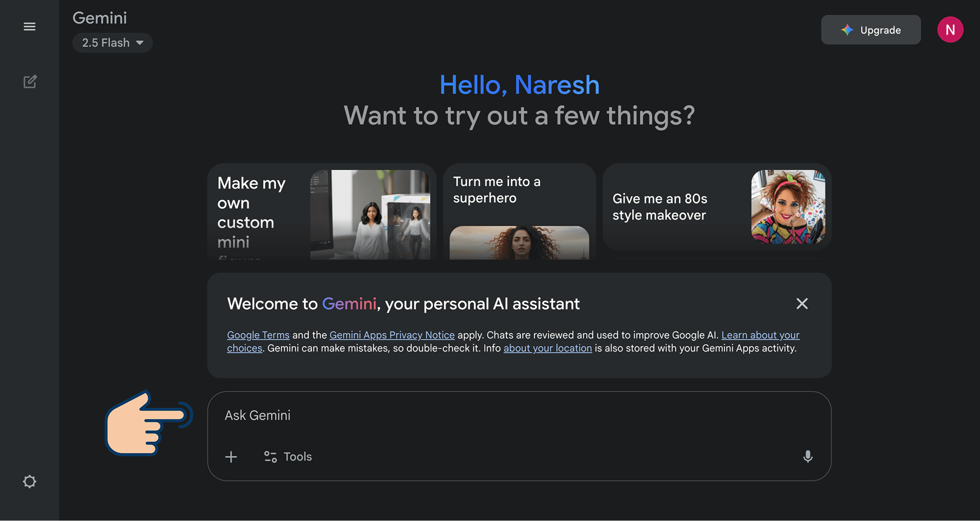Open the Tools menu in the prompt box

[288, 457]
